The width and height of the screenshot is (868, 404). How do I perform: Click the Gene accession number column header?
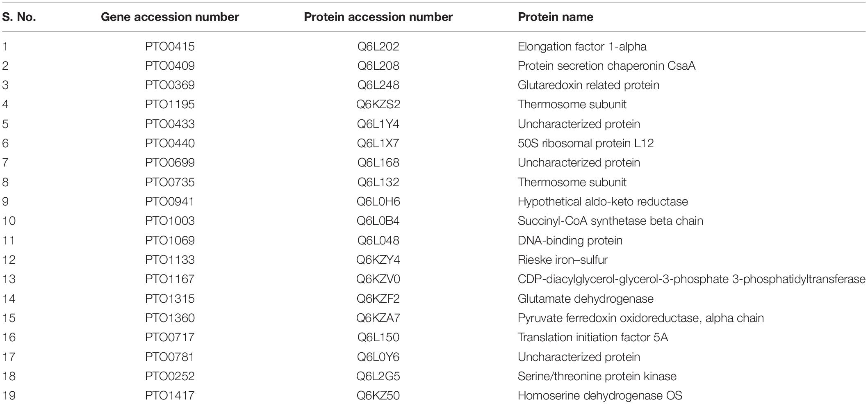click(x=170, y=17)
